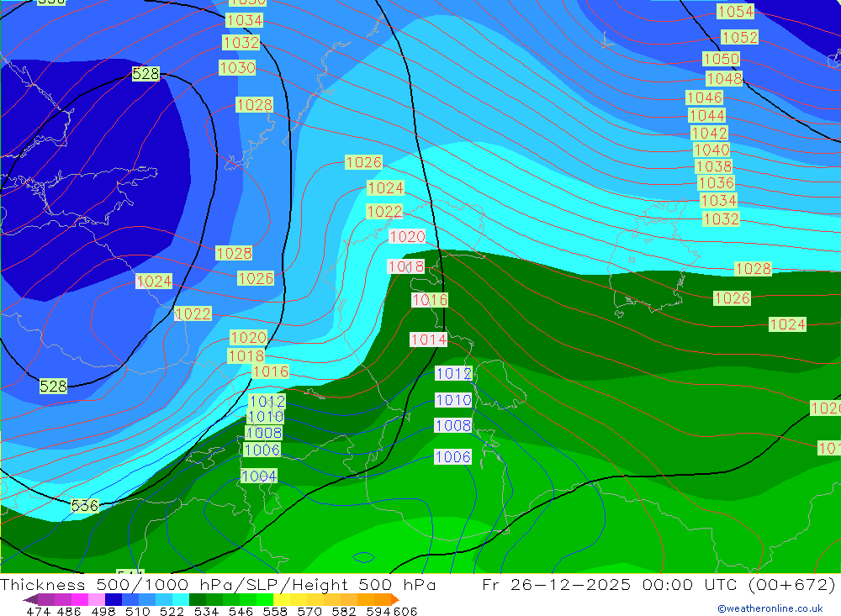This screenshot has width=841, height=616.
Task: Click the '474' legend value
Action: point(38,611)
